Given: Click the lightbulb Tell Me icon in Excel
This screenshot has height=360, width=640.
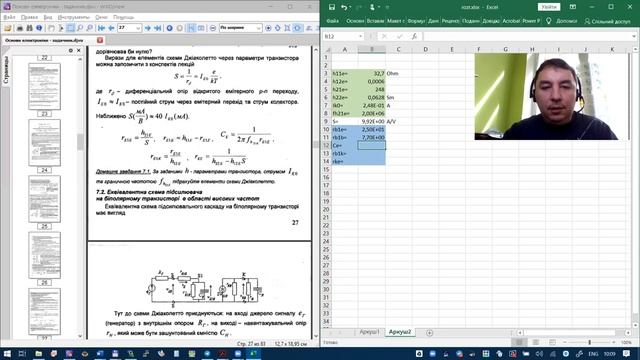Looking at the screenshot, I should click(549, 21).
